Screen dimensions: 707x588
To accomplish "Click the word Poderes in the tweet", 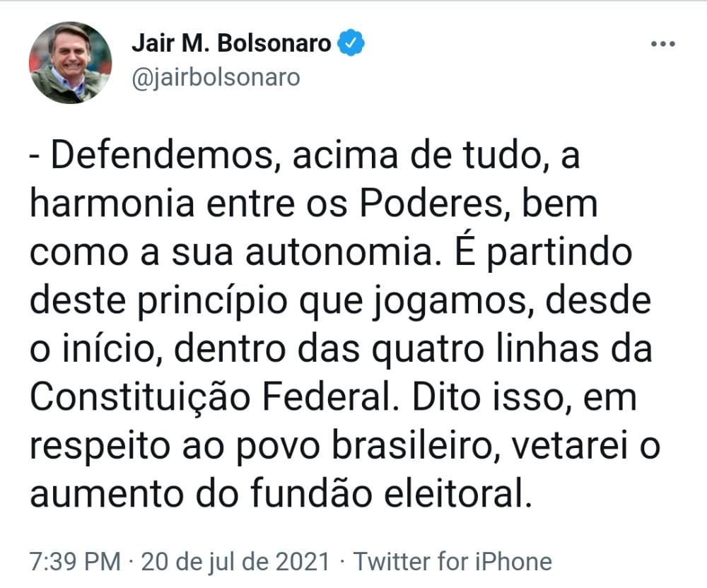I will click(x=431, y=204).
